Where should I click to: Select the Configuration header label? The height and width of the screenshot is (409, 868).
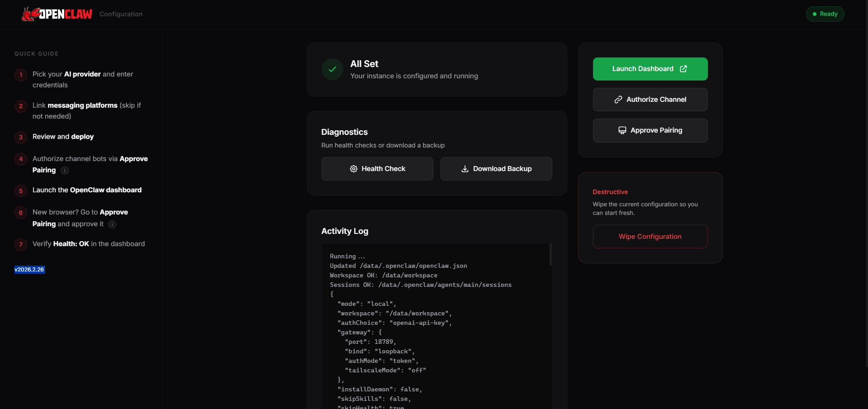tap(120, 14)
